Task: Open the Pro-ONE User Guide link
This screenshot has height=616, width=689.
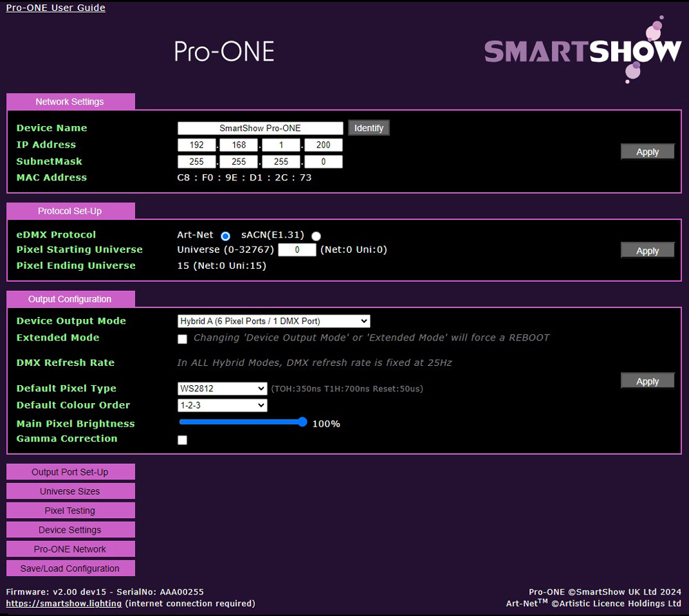Action: pyautogui.click(x=56, y=8)
